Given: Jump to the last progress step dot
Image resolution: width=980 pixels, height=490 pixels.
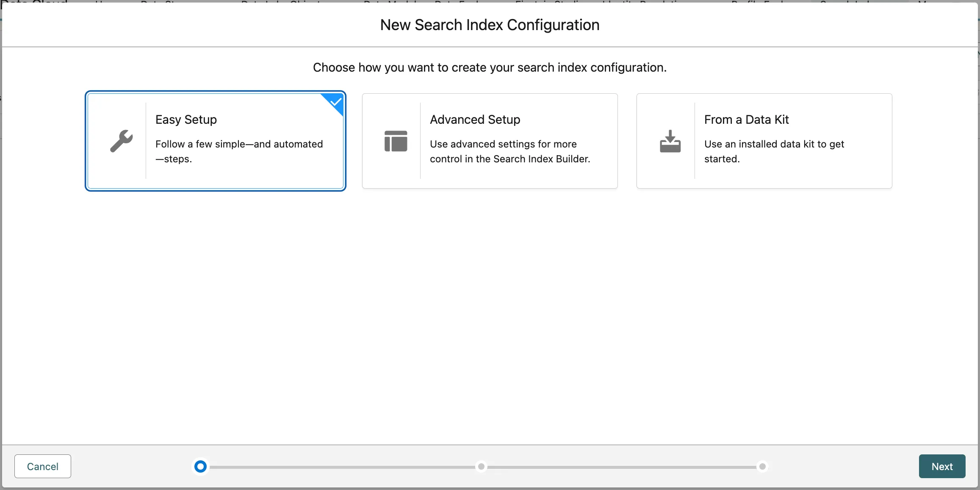Looking at the screenshot, I should (x=762, y=466).
